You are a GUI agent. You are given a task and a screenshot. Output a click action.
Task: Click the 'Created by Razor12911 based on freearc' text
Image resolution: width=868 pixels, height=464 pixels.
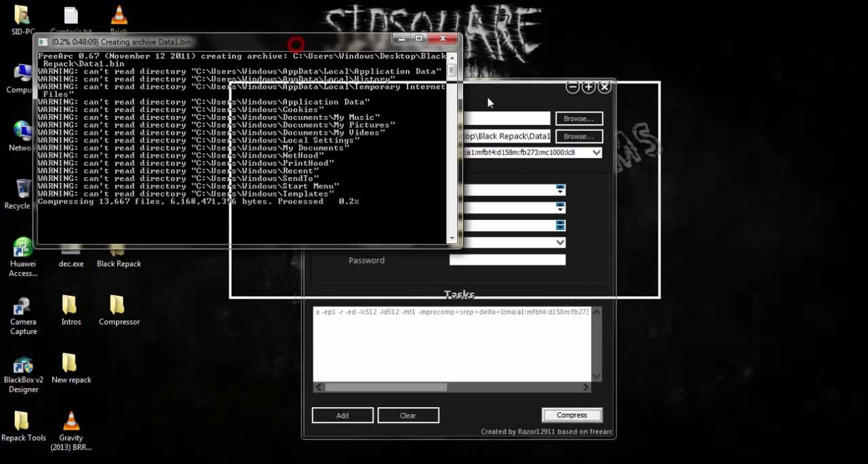coord(547,431)
